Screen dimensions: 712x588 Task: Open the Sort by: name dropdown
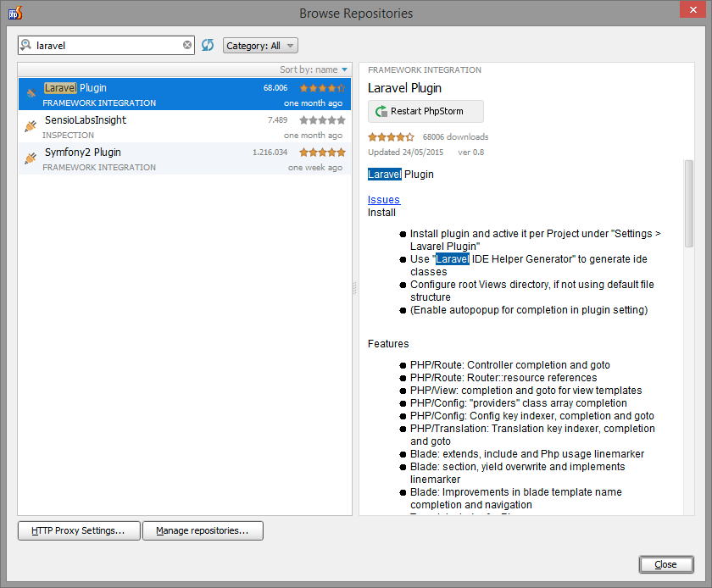coord(314,69)
